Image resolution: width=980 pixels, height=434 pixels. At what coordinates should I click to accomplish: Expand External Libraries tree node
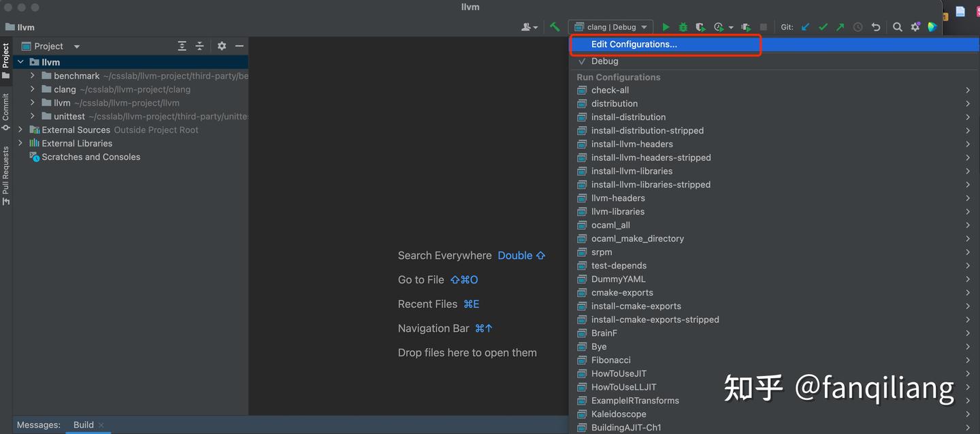coord(20,143)
